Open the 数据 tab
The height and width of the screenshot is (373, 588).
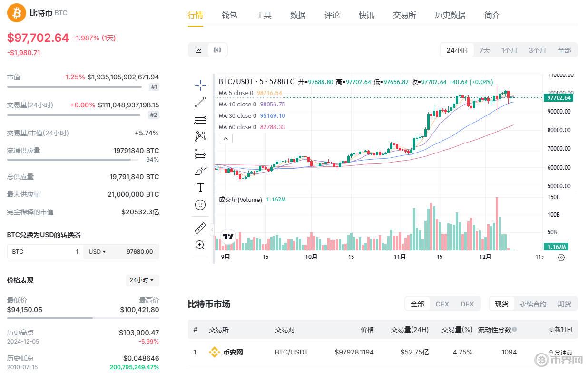[298, 15]
